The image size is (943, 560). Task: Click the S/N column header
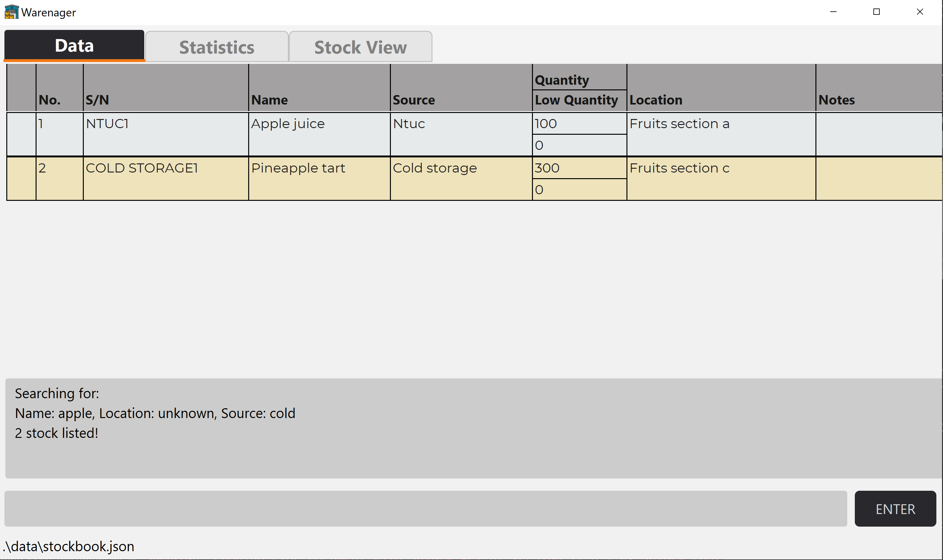pos(166,88)
